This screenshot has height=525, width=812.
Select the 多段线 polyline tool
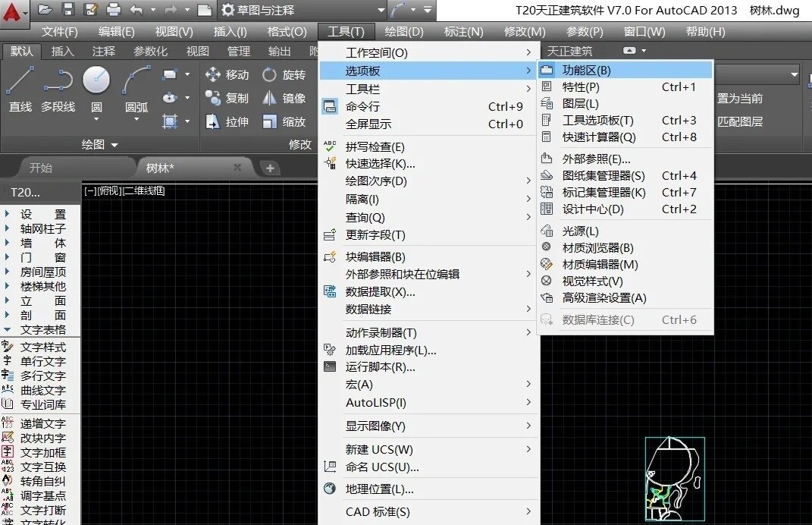(58, 89)
